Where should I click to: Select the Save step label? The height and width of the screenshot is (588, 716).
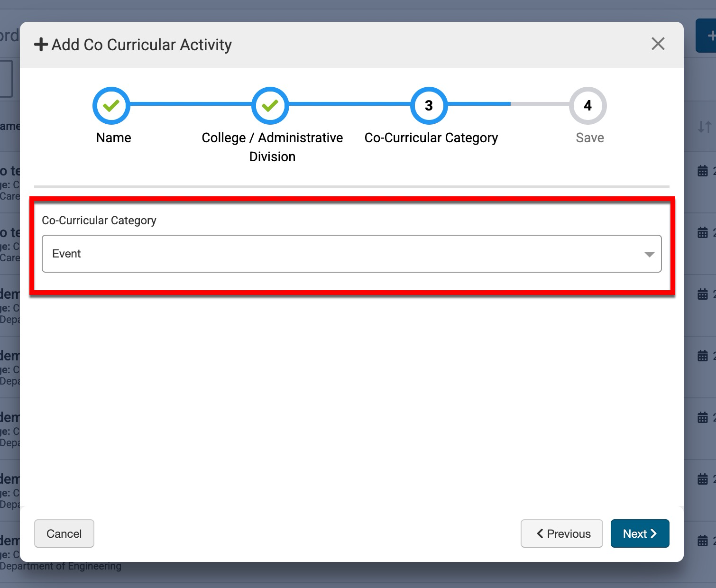(x=589, y=138)
